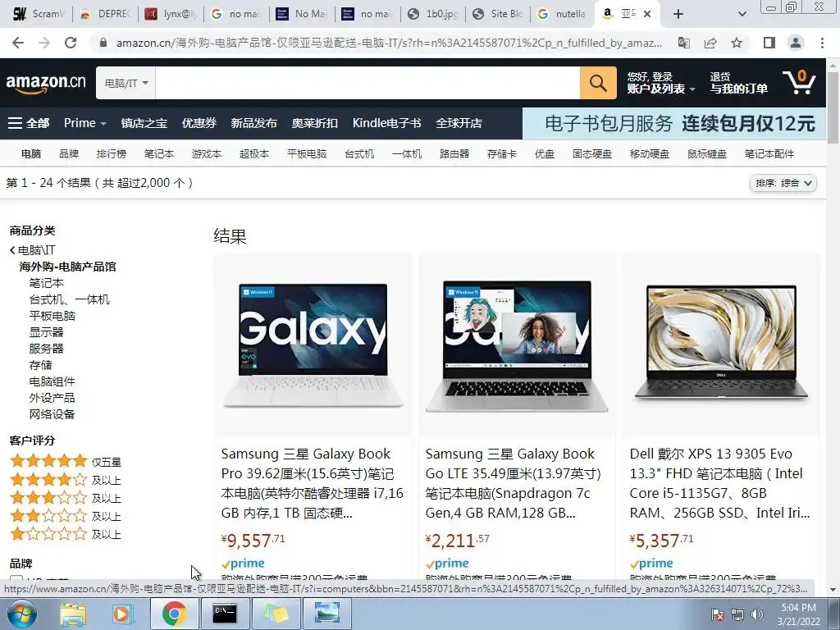Expand the Prime menu dropdown
The height and width of the screenshot is (630, 840).
(x=84, y=123)
